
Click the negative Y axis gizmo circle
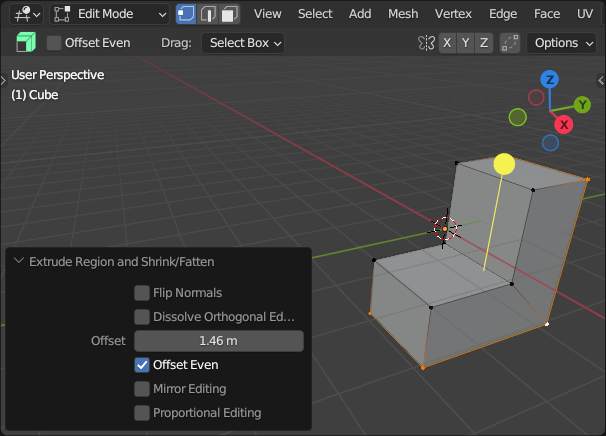pos(517,117)
